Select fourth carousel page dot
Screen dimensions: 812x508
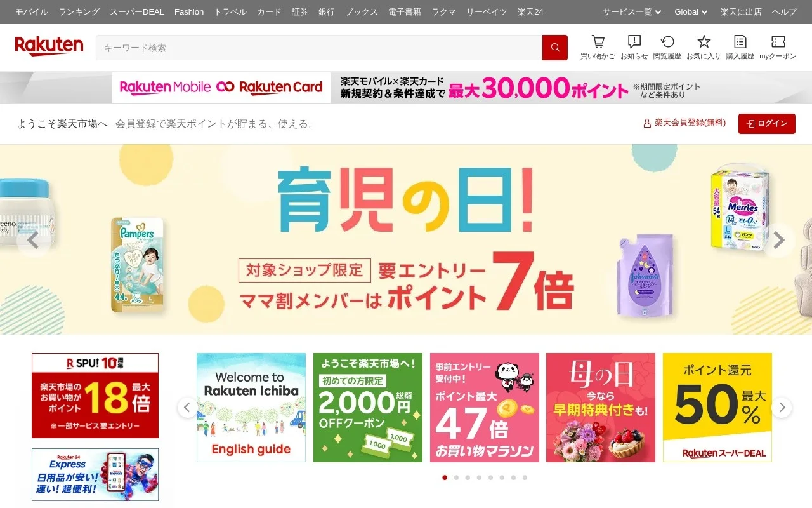[479, 478]
